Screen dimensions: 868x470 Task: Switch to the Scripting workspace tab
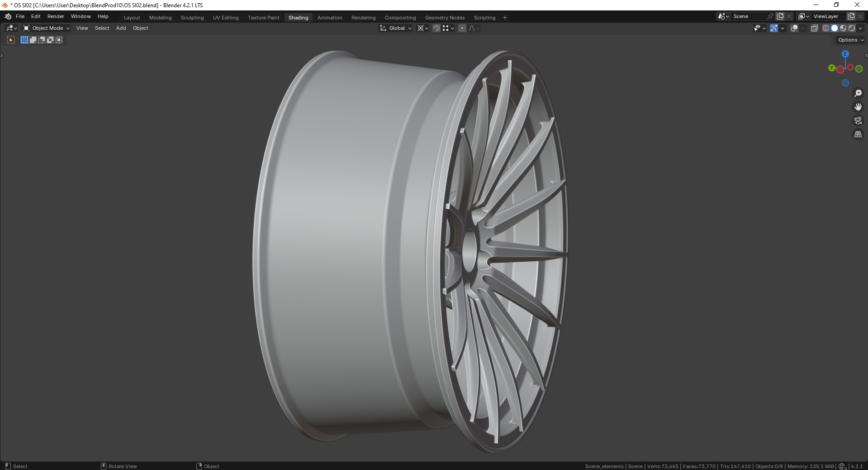pyautogui.click(x=485, y=18)
